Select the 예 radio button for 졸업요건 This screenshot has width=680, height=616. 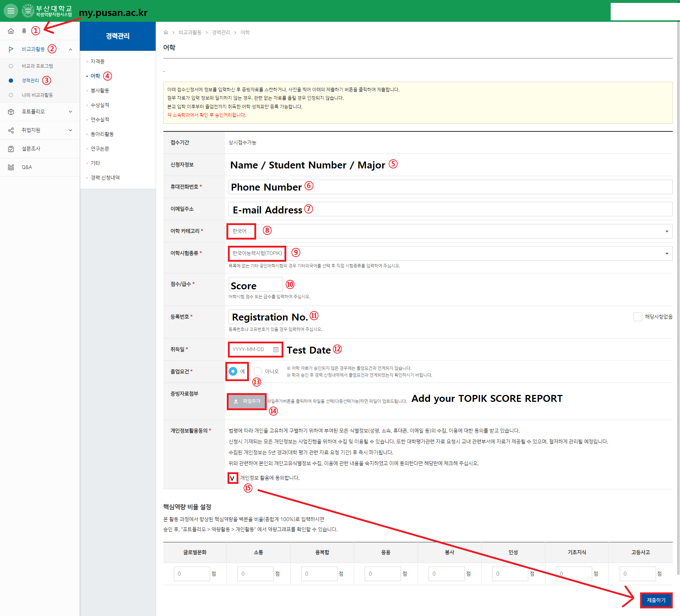233,371
